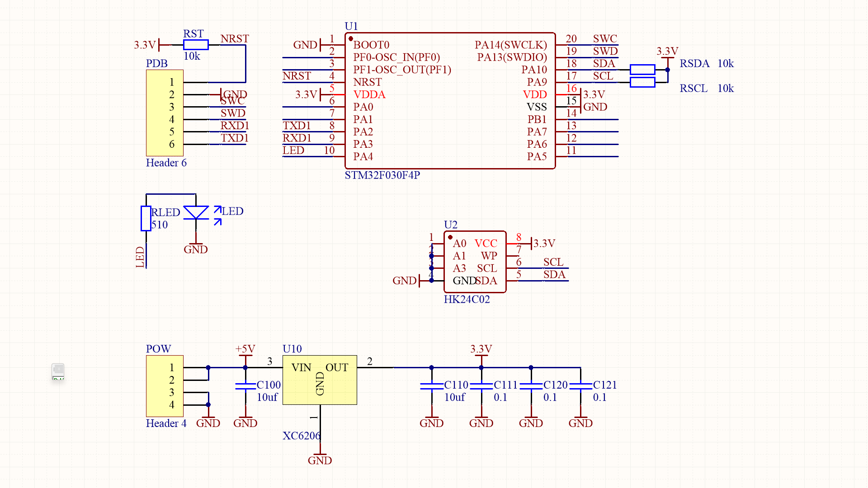Select the XC6206 regulator U10 body

pyautogui.click(x=320, y=380)
